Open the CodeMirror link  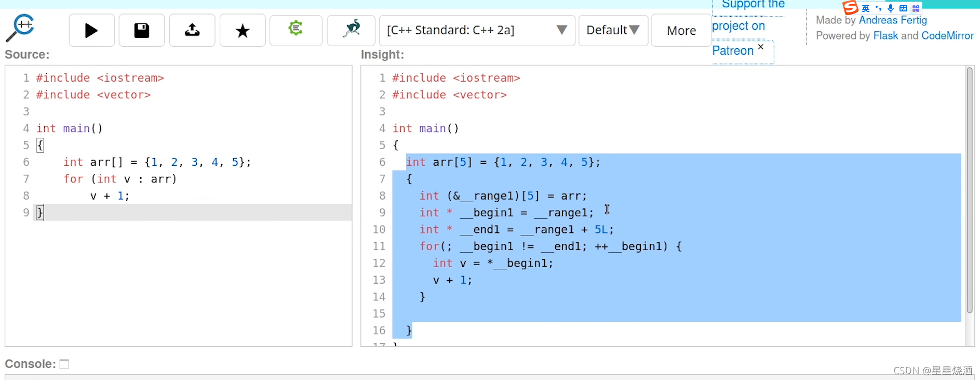click(947, 36)
